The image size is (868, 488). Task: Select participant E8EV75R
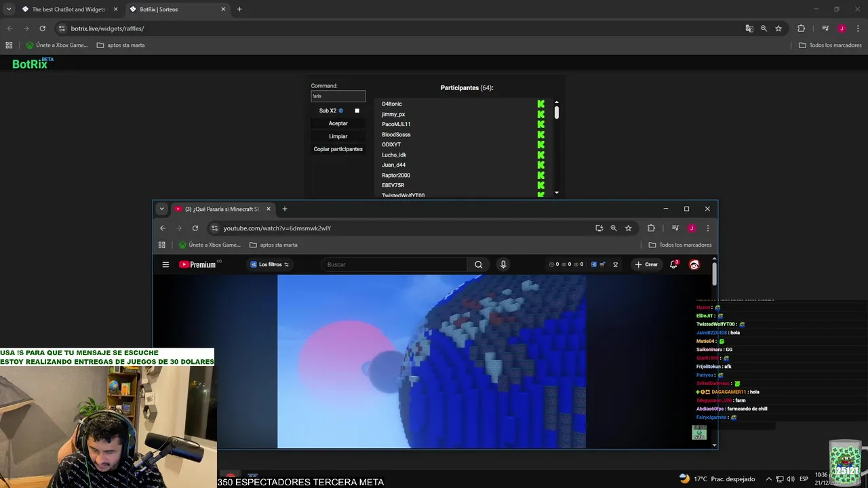click(x=393, y=185)
